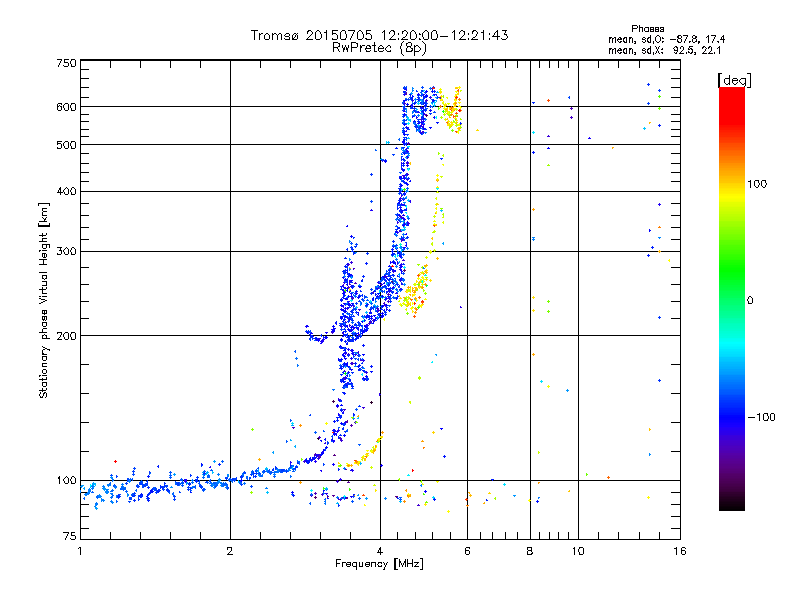Click the rainbow phase colorbar
Viewport: 800px width, 600px height.
(732, 299)
